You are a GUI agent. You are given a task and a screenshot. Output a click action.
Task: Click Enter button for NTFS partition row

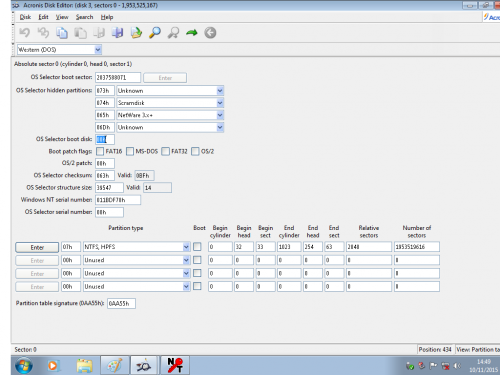point(37,247)
